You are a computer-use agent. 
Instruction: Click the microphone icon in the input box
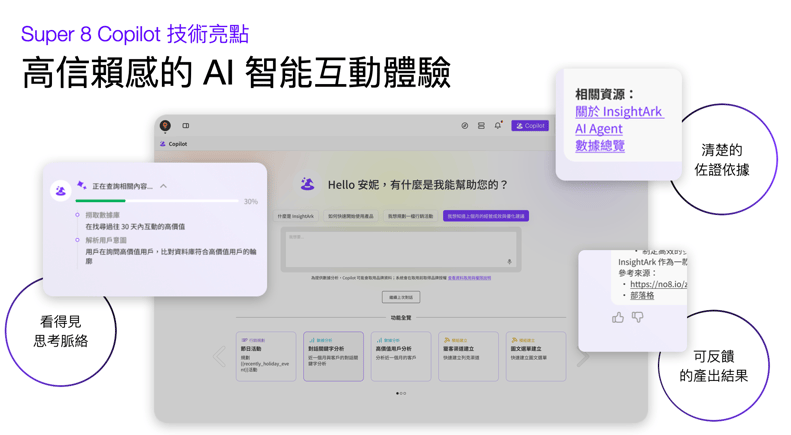coord(510,261)
